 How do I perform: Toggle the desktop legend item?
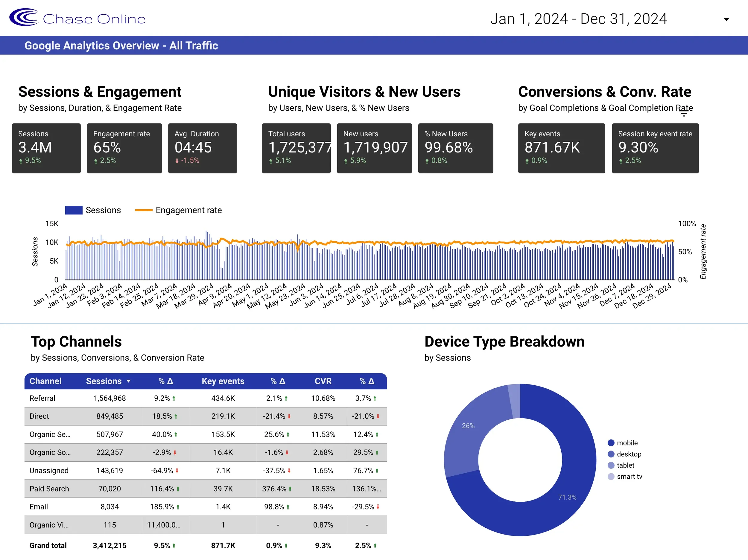628,454
